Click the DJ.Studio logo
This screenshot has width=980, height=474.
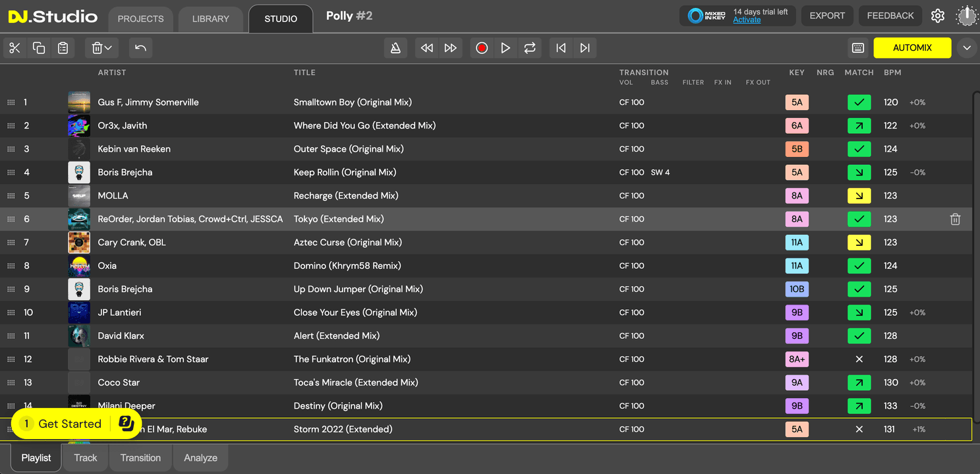(x=53, y=16)
